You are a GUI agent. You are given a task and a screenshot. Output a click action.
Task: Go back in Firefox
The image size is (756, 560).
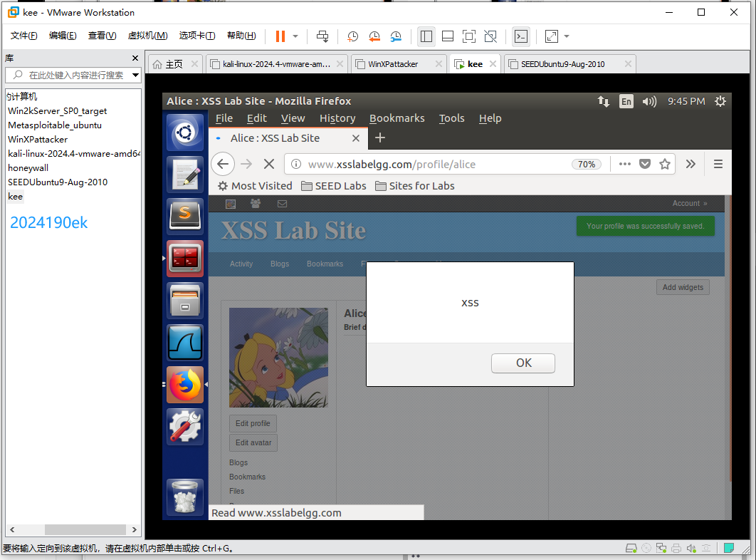[x=223, y=164]
